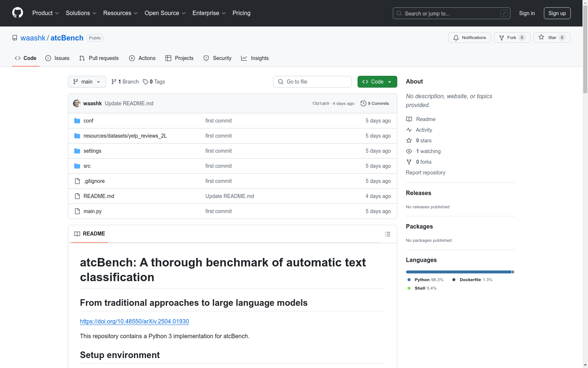The image size is (588, 368).
Task: Click the star icon beside 0 stars
Action: (x=409, y=141)
